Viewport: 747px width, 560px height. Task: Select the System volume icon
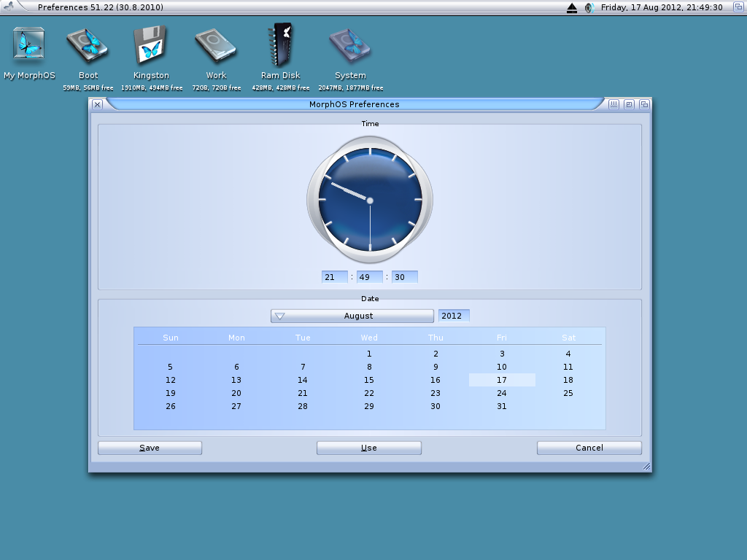tap(350, 46)
